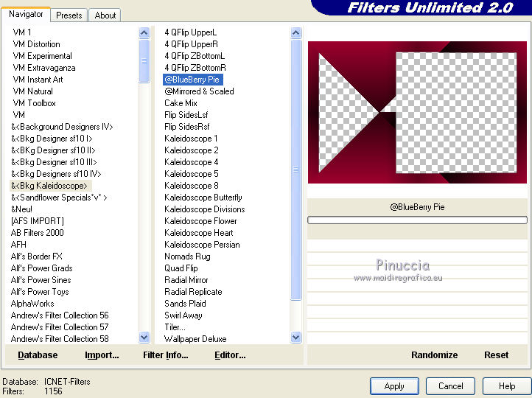Apply the selected filter
The width and height of the screenshot is (532, 398).
(394, 386)
